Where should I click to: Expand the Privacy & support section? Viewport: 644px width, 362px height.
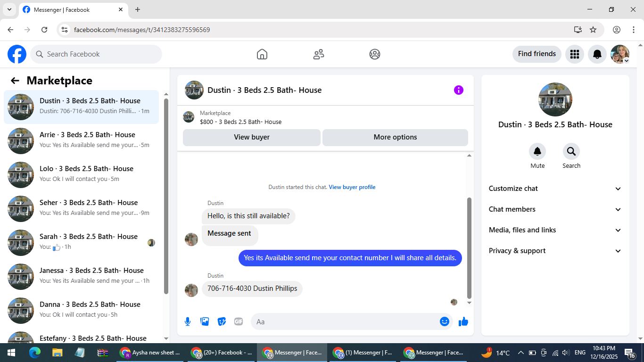click(555, 251)
